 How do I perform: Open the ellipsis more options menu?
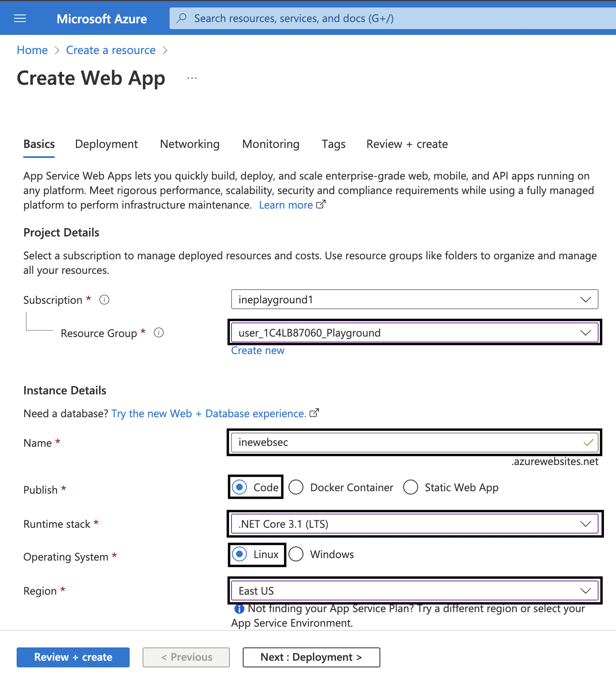click(x=192, y=78)
